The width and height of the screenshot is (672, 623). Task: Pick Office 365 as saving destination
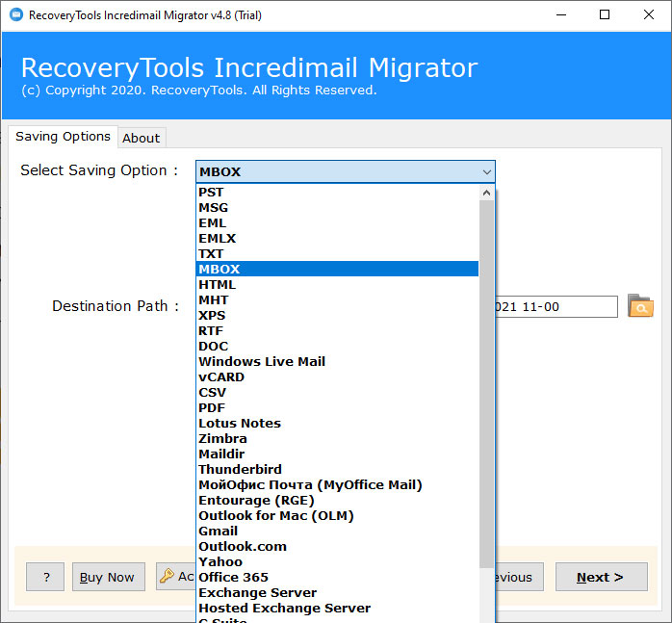pyautogui.click(x=337, y=577)
